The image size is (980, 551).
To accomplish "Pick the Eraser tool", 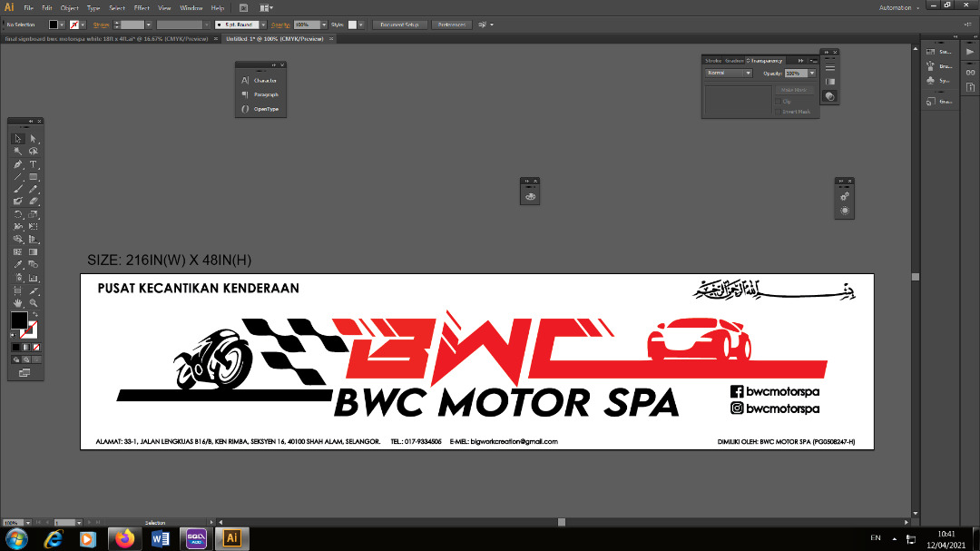I will point(34,202).
